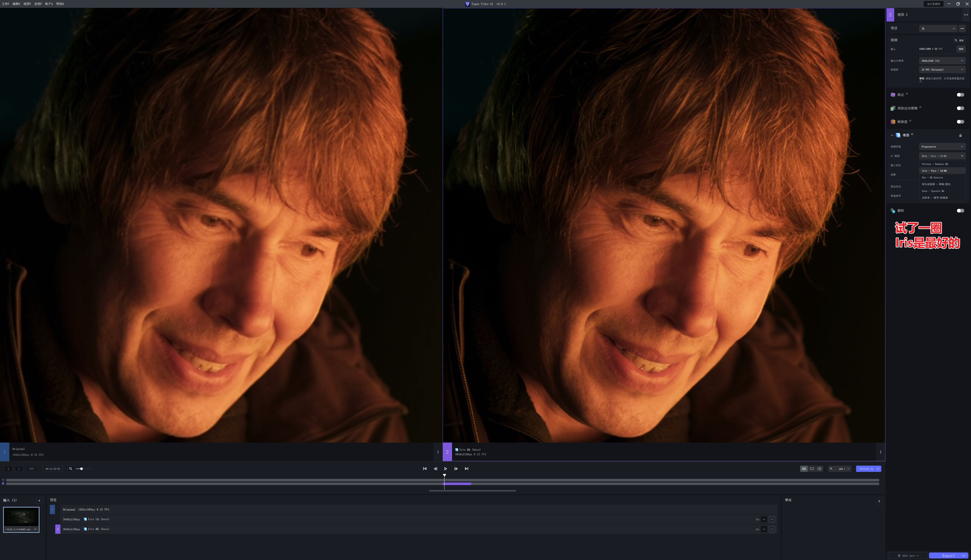Click the split view layout icon
The width and height of the screenshot is (971, 560).
click(x=820, y=468)
